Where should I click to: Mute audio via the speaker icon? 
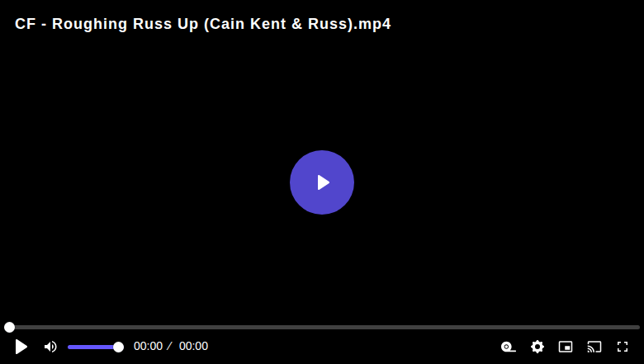[x=50, y=347]
